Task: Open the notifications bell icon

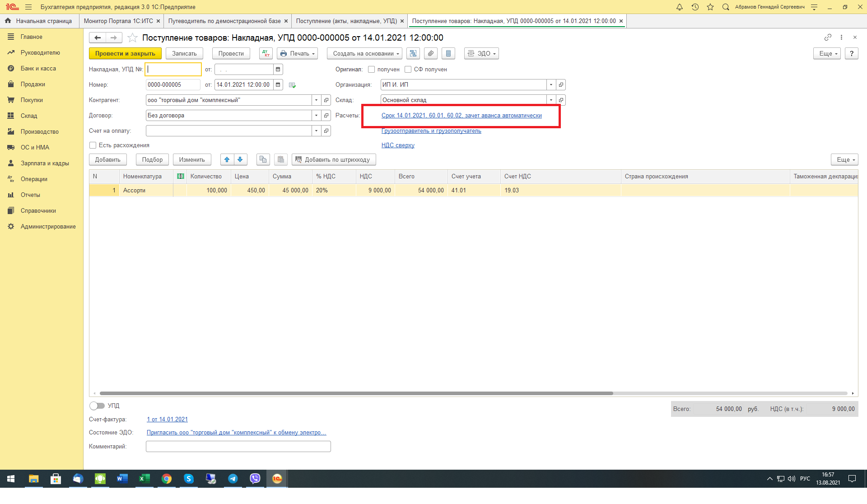Action: (x=679, y=7)
